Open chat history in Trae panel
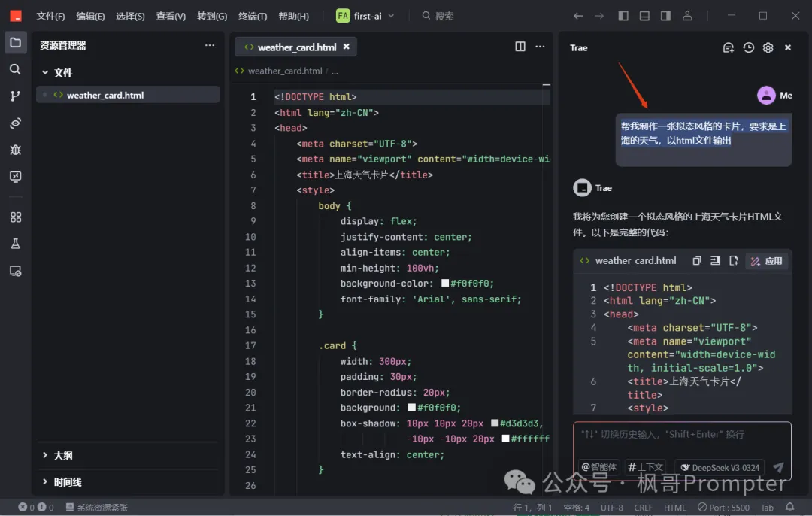 pyautogui.click(x=748, y=47)
